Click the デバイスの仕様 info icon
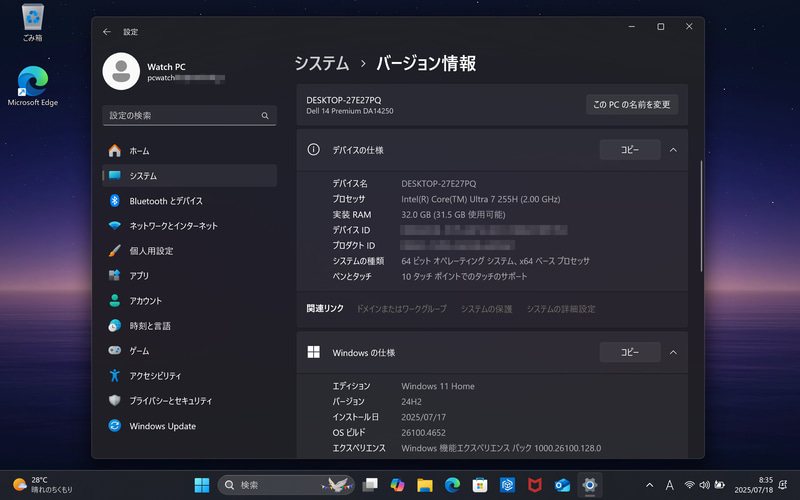 click(313, 149)
